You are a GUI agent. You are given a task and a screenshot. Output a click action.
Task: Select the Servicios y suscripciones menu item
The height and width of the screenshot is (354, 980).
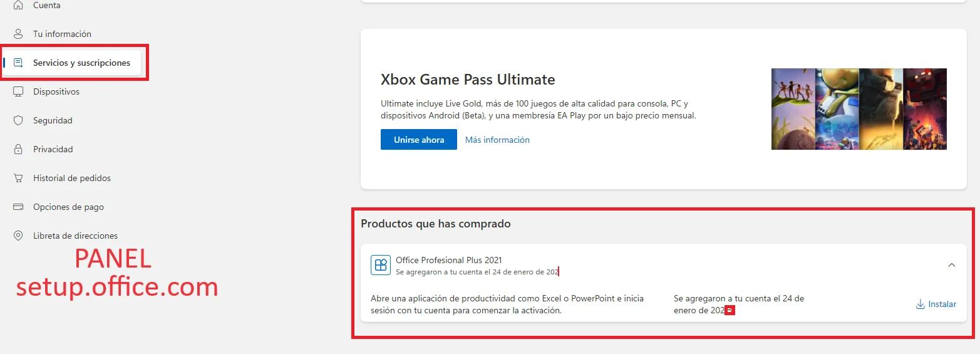click(81, 63)
